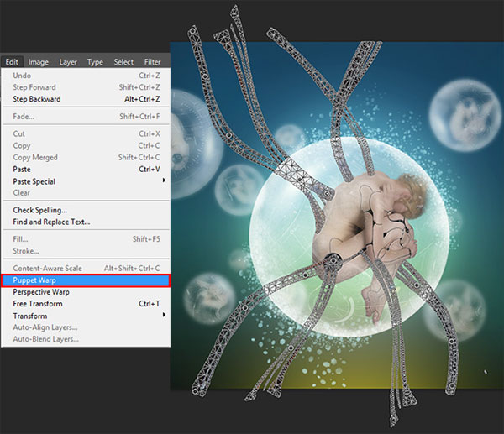
Task: Select Copy Merged menu entry
Action: click(86, 158)
